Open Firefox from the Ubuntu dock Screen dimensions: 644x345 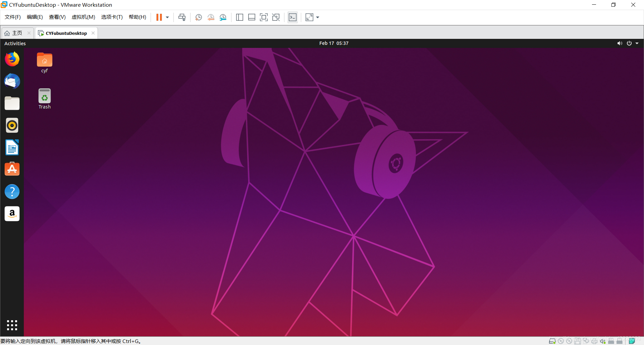pos(12,59)
